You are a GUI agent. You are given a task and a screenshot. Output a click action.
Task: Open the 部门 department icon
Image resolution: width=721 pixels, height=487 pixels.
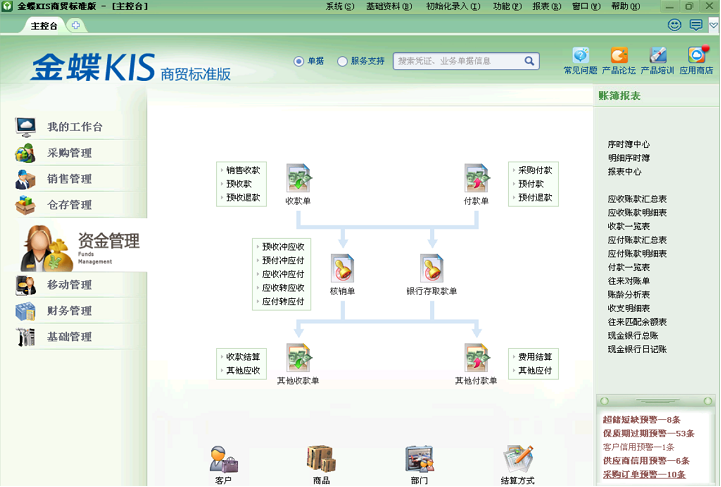419,458
